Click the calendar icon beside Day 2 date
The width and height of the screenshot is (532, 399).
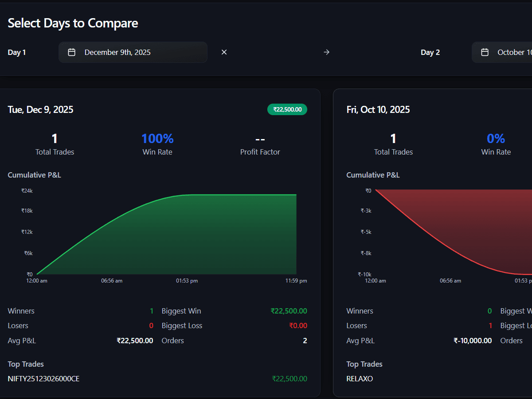[485, 52]
